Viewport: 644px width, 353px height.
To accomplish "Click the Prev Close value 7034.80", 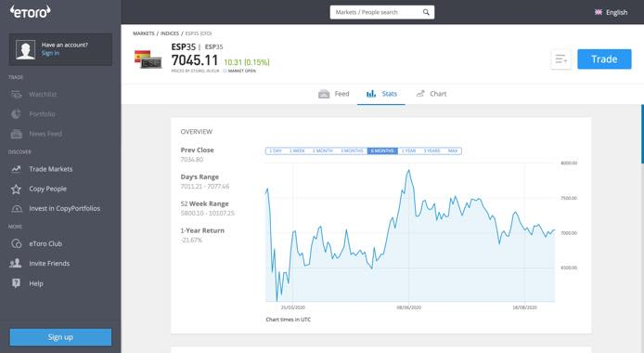I will 192,160.
